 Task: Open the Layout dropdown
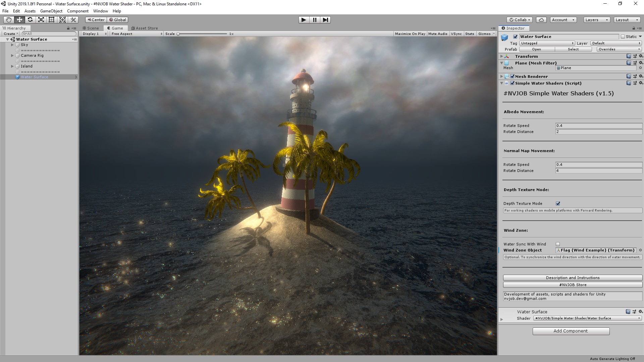(627, 20)
